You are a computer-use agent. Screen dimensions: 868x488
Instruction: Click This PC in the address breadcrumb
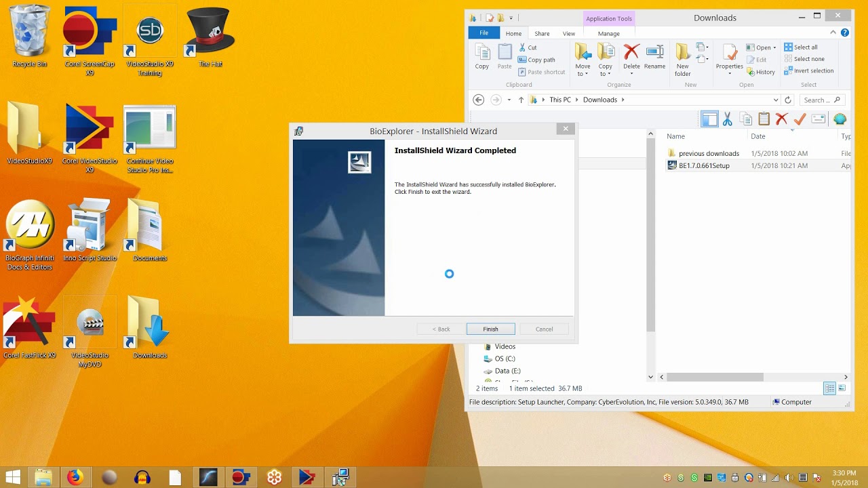pyautogui.click(x=560, y=100)
